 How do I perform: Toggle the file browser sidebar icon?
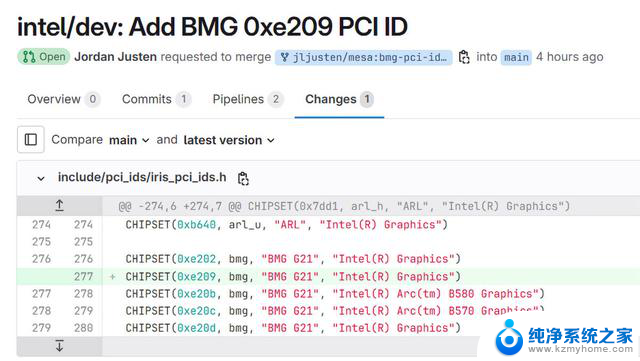tap(31, 140)
